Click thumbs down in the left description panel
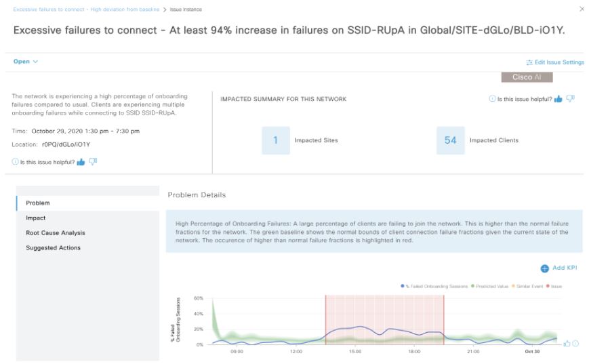The height and width of the screenshot is (364, 589). pyautogui.click(x=93, y=161)
